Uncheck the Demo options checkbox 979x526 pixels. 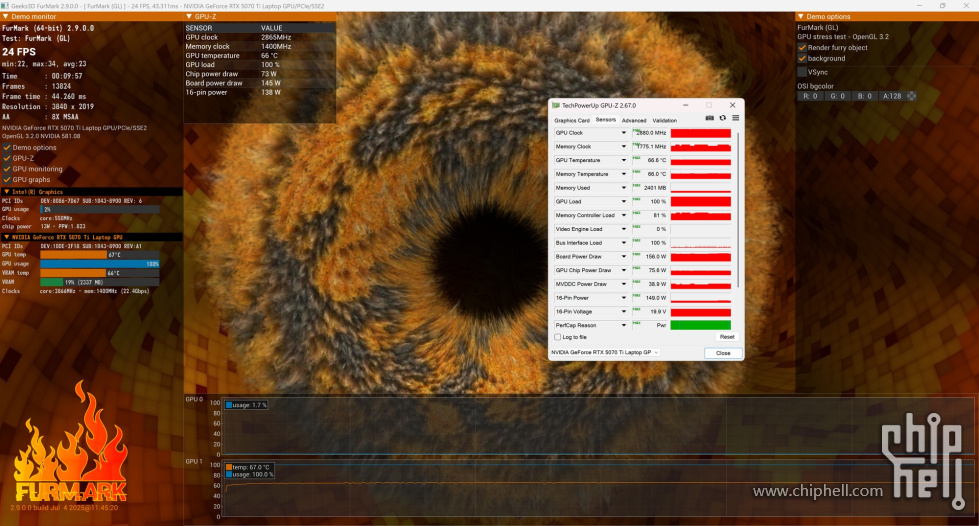(7, 147)
